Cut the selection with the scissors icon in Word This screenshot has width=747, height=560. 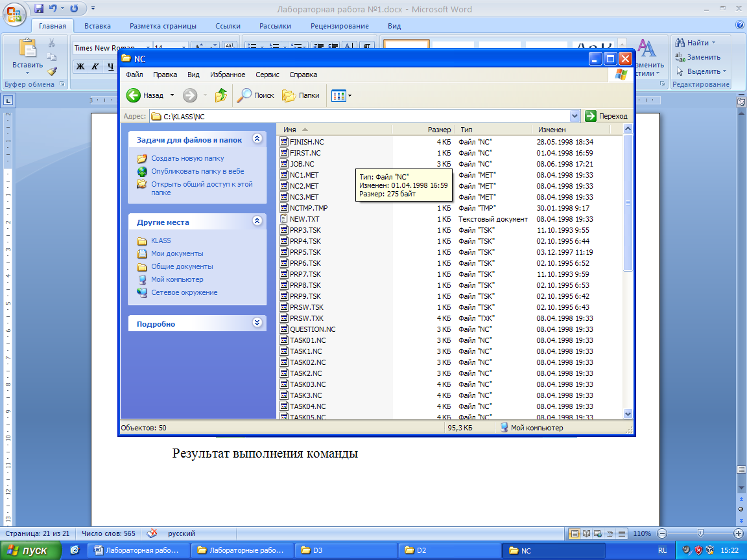point(51,43)
